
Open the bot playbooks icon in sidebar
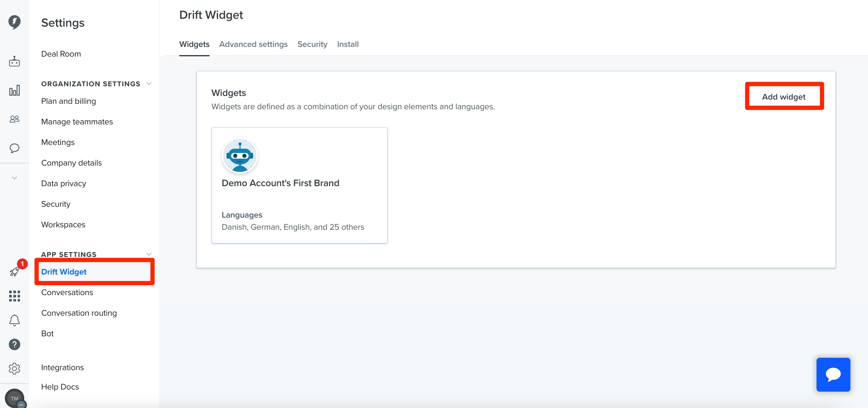(x=15, y=61)
